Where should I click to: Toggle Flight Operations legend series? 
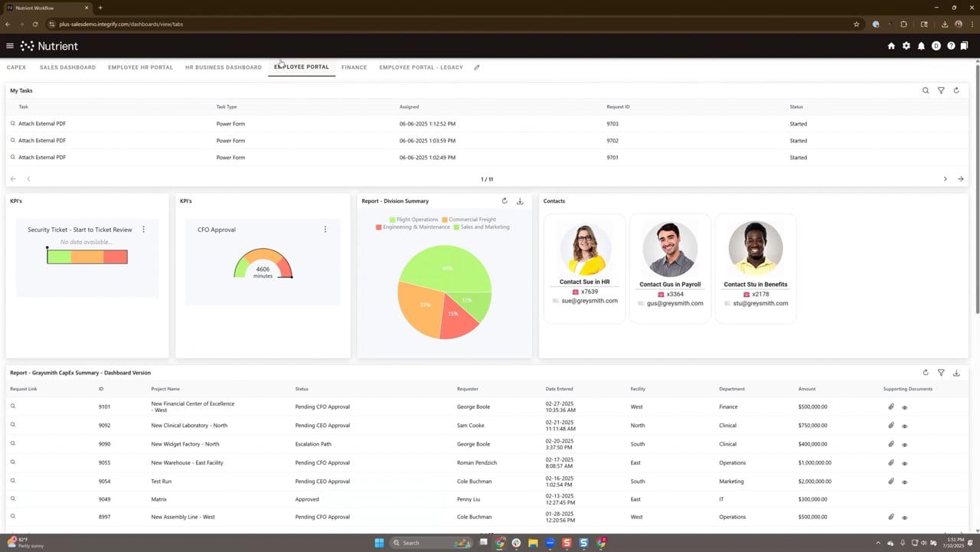point(413,220)
